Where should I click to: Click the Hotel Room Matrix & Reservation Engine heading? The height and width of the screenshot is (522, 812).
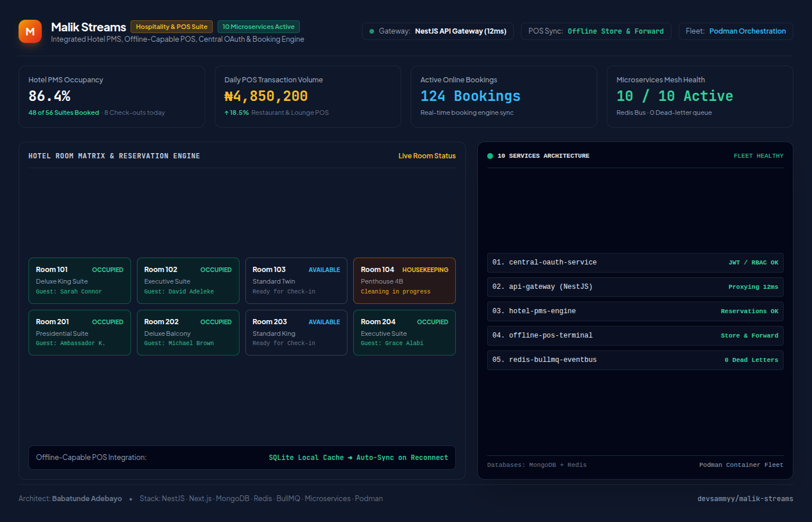[x=114, y=156]
